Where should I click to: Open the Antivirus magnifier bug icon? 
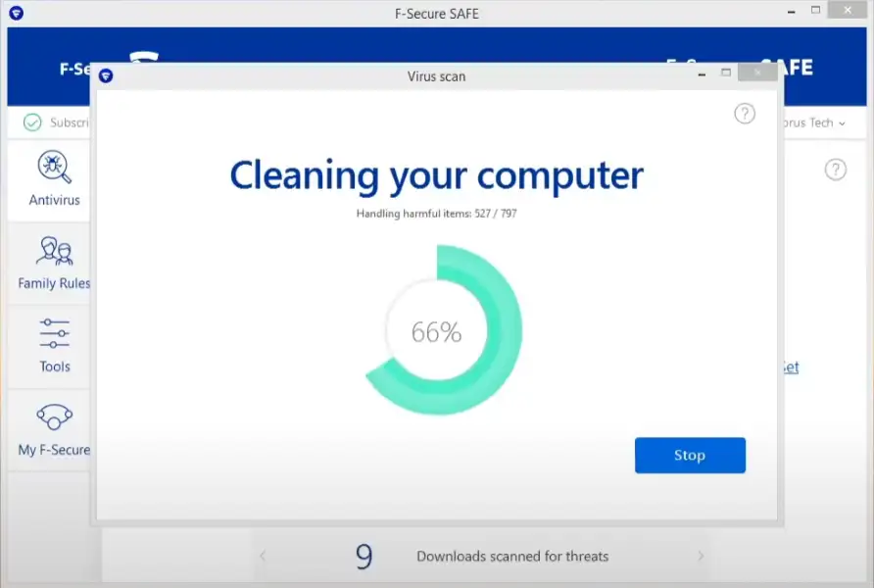pos(55,168)
